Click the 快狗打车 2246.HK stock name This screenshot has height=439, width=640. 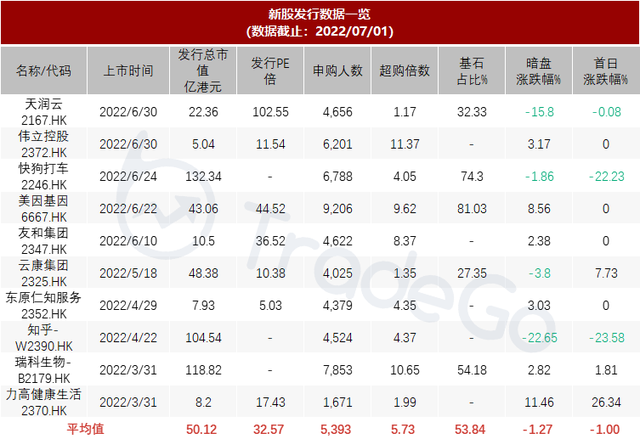point(44,176)
